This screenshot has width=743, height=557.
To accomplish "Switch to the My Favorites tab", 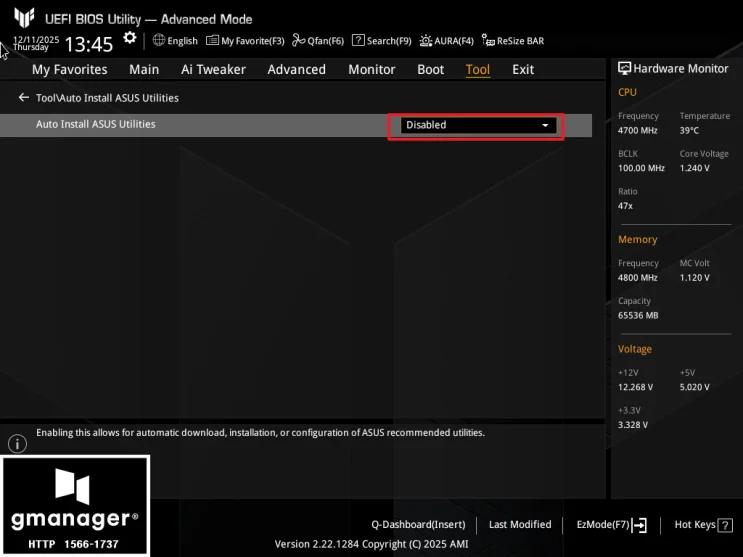I will [70, 70].
